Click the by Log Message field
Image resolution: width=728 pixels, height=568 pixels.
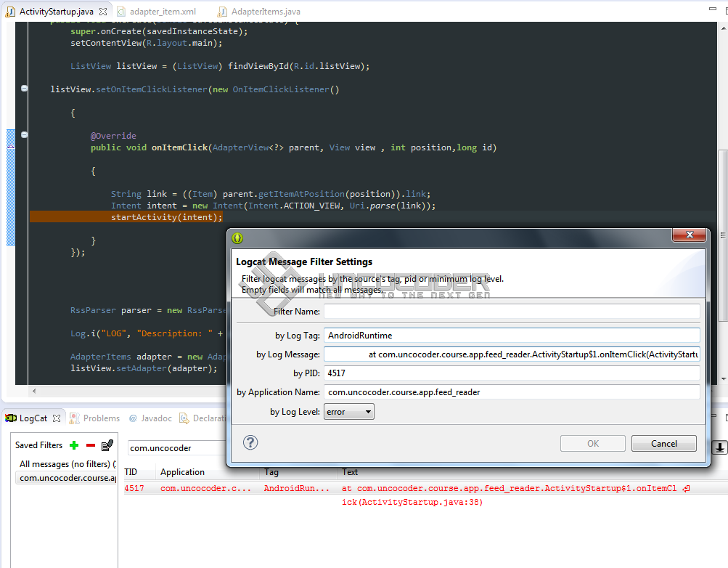pos(512,354)
